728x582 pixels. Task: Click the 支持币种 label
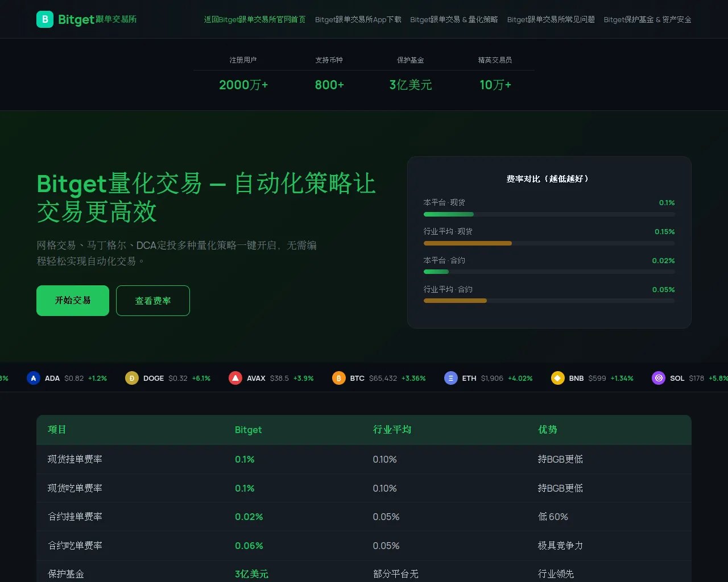point(329,60)
